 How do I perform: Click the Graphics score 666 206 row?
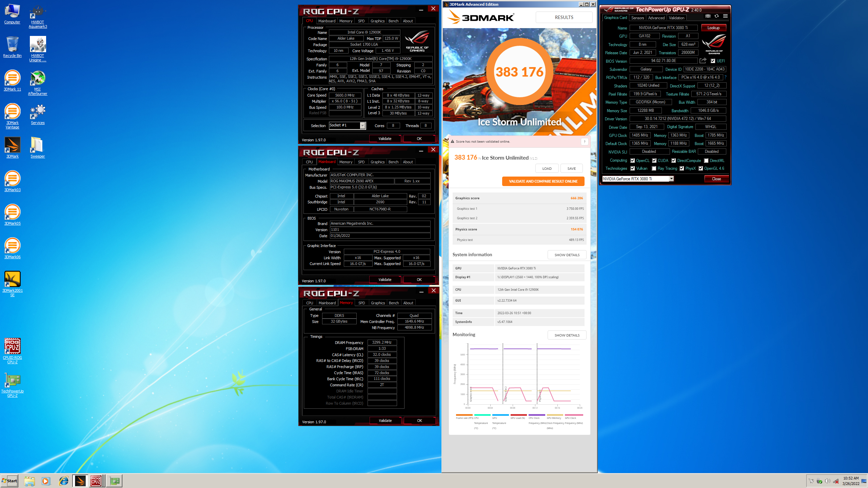(519, 198)
